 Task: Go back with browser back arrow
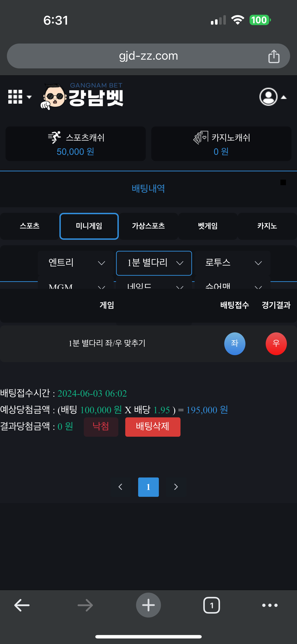[x=22, y=605]
